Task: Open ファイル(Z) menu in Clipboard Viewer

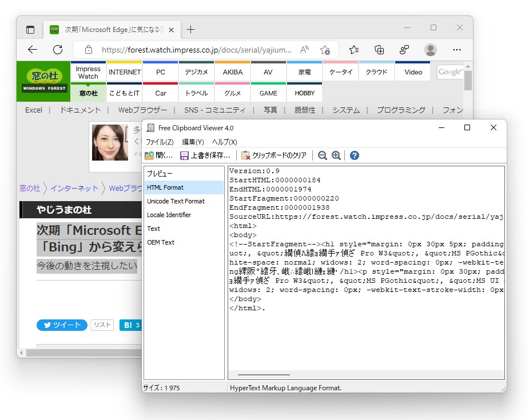Action: pos(160,142)
